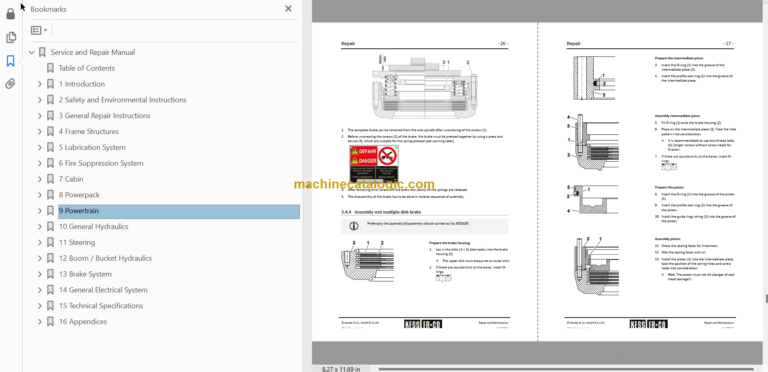The width and height of the screenshot is (768, 372).
Task: Expand the 14 General Electrical System bookmark
Action: (x=40, y=290)
